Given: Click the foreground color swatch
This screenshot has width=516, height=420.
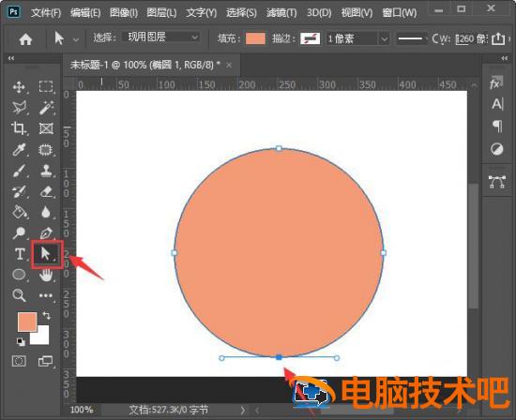Looking at the screenshot, I should (27, 322).
